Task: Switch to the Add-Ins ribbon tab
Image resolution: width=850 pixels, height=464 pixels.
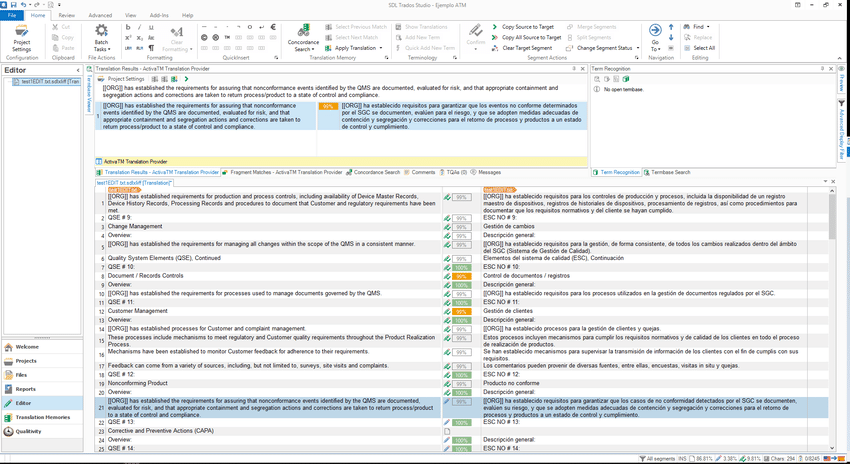Action: [159, 15]
